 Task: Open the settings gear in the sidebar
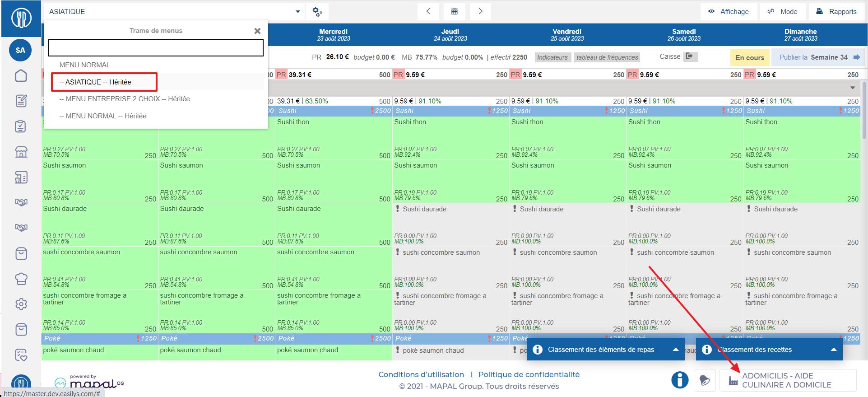click(21, 304)
